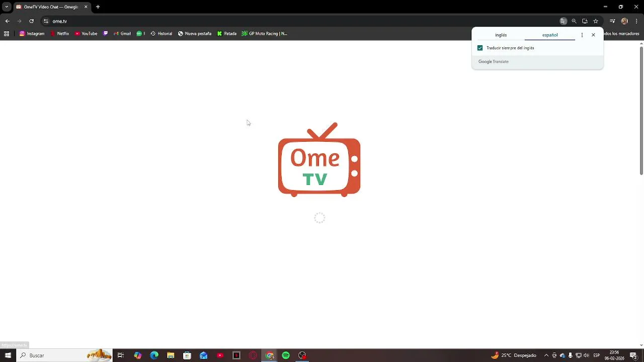Go back with the browser back arrow

pyautogui.click(x=7, y=21)
